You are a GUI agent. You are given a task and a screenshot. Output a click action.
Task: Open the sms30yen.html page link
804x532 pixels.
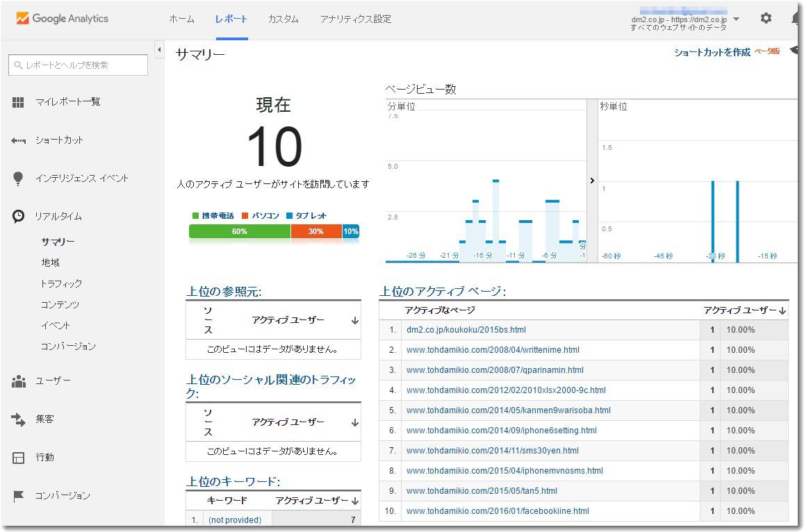[x=492, y=451]
